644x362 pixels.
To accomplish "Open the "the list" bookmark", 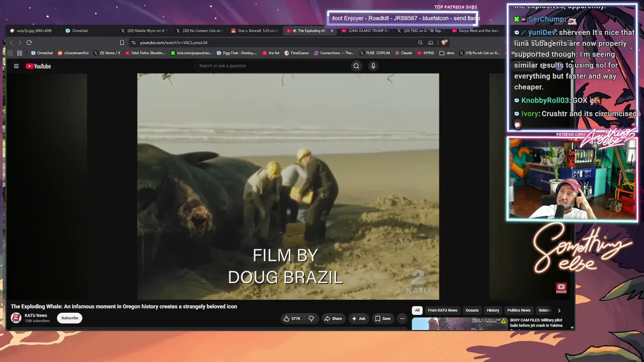I will pos(271,53).
